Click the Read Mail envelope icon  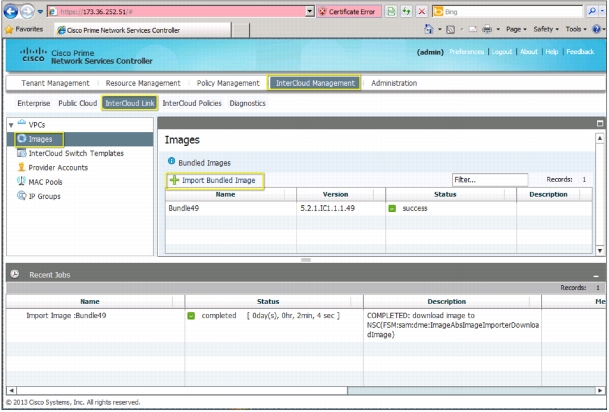473,29
